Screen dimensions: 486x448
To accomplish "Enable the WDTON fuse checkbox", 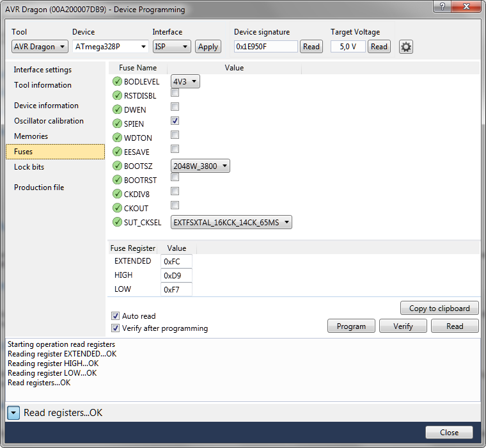I will tap(175, 134).
